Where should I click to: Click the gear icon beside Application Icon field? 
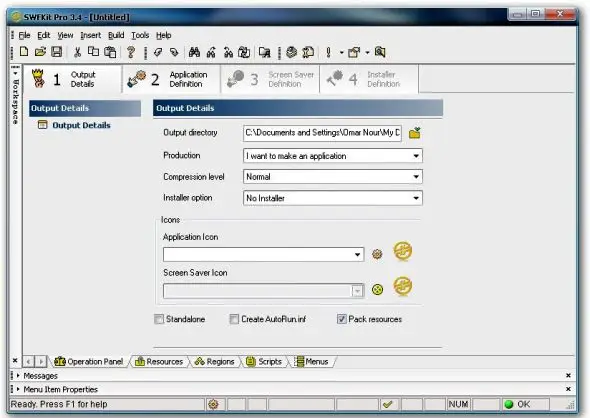click(377, 254)
